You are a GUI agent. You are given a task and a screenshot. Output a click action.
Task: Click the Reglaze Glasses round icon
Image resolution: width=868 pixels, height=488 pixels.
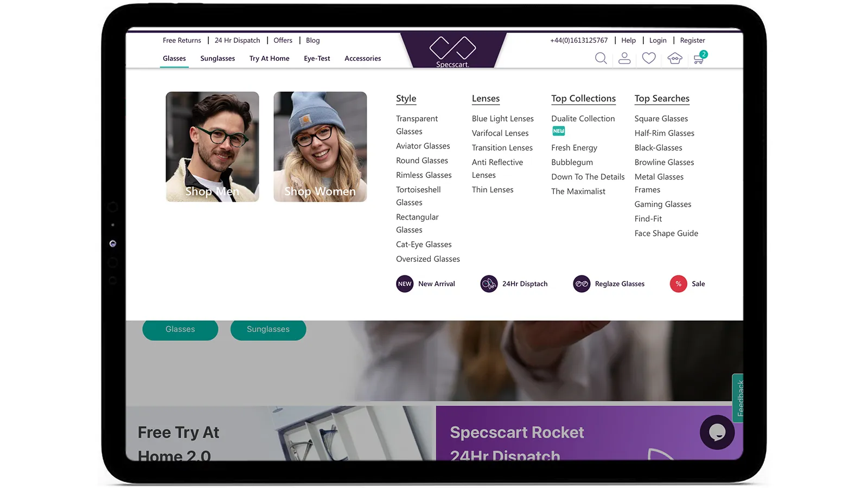tap(582, 284)
